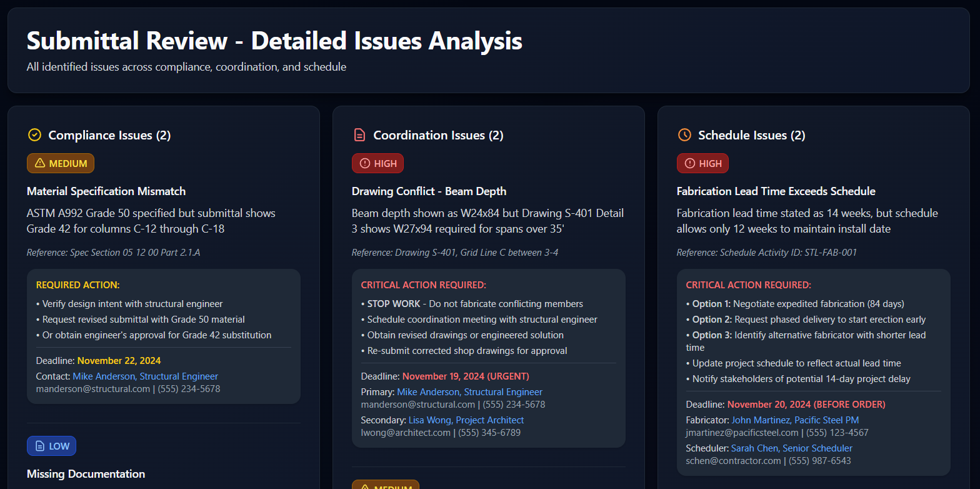Click the warning triangle in the MEDIUM badge
980x489 pixels.
pos(40,164)
